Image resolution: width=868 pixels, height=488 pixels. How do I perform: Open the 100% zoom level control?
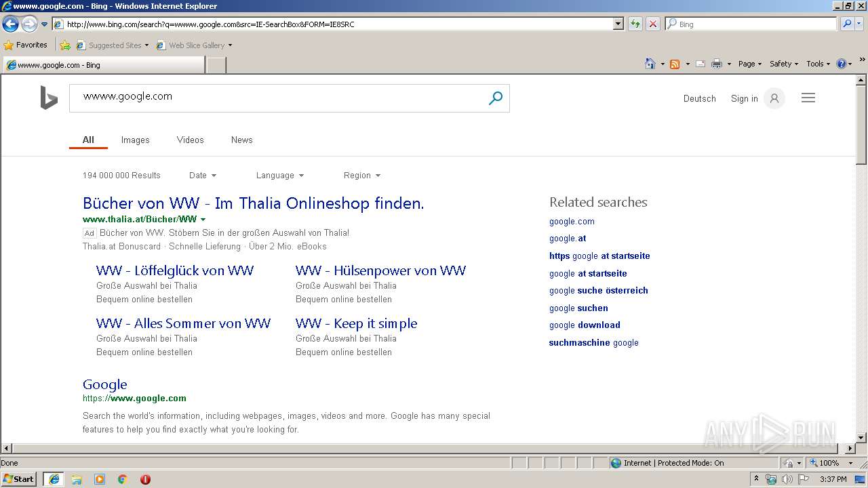(831, 463)
